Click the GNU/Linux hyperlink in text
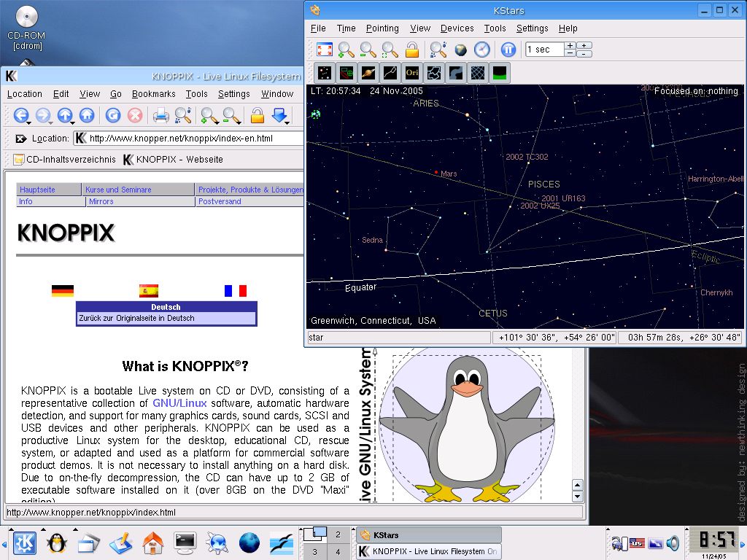The image size is (747, 560). coord(179,402)
